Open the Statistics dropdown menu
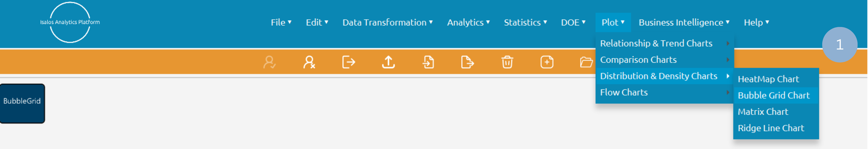The width and height of the screenshot is (868, 149). 525,22
